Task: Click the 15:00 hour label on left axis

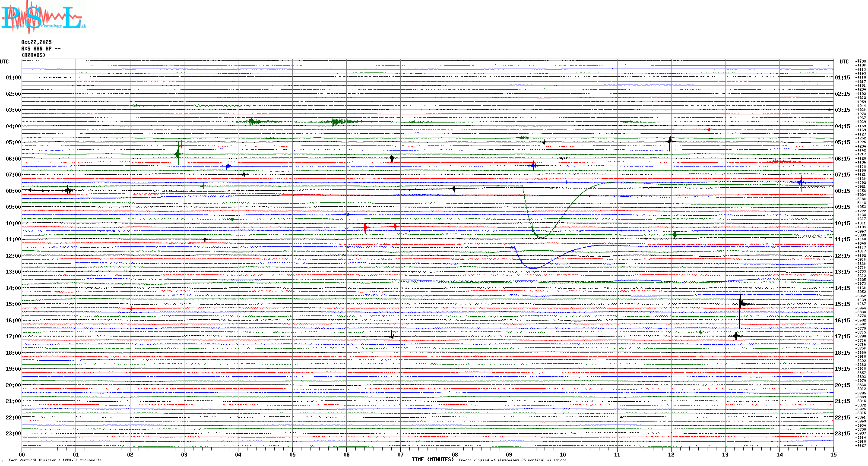Action: [13, 304]
